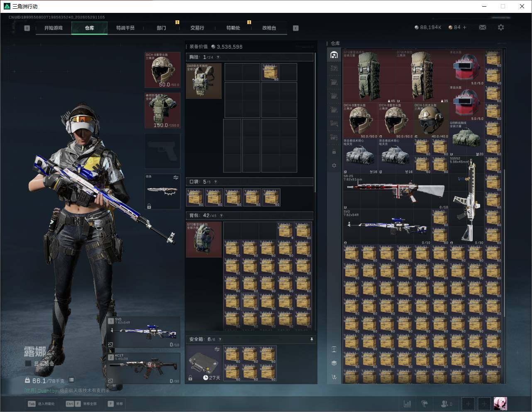This screenshot has height=412, width=532.
Task: Click the second empty squad plus slot
Action: click(484, 403)
